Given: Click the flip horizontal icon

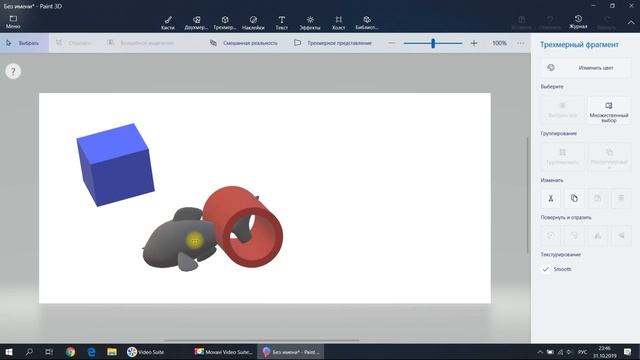Looking at the screenshot, I should pos(598,236).
